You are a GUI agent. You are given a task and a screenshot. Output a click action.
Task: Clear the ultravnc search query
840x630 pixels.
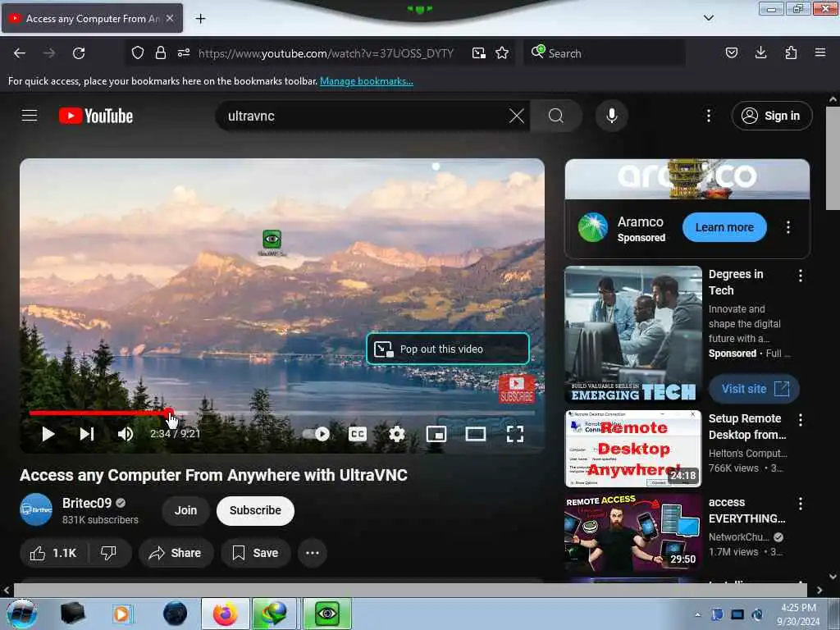pyautogui.click(x=517, y=116)
